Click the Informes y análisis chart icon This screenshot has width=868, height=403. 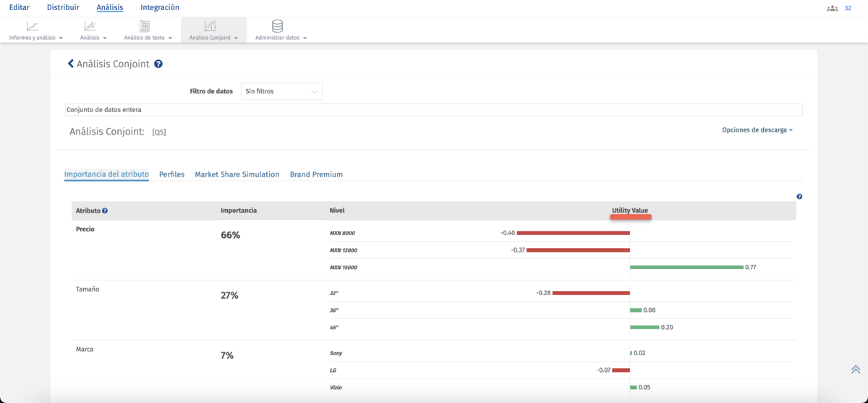33,26
